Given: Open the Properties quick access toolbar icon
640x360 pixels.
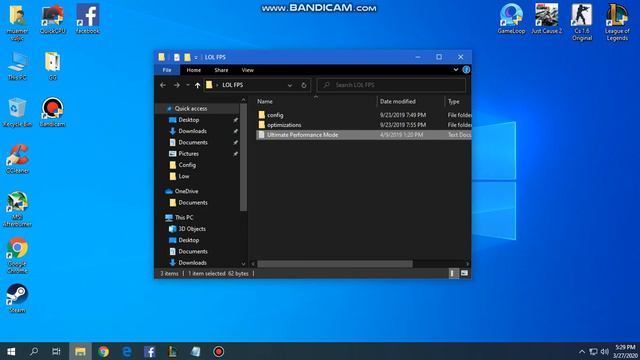Looking at the screenshot, I should coord(177,57).
